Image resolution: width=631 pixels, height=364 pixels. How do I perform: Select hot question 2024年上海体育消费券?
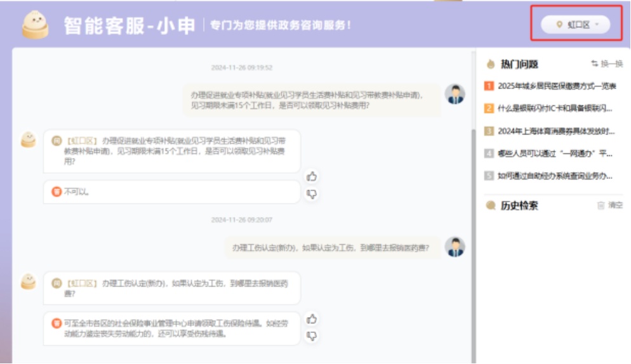pyautogui.click(x=556, y=131)
